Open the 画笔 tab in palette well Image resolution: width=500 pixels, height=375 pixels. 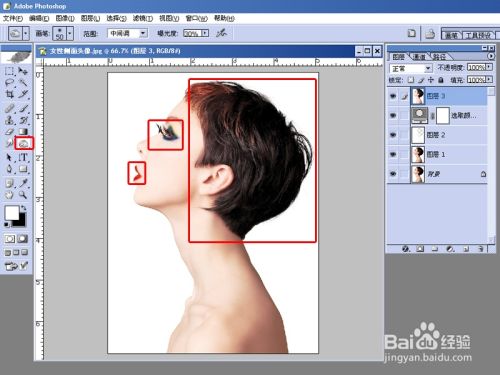point(452,35)
